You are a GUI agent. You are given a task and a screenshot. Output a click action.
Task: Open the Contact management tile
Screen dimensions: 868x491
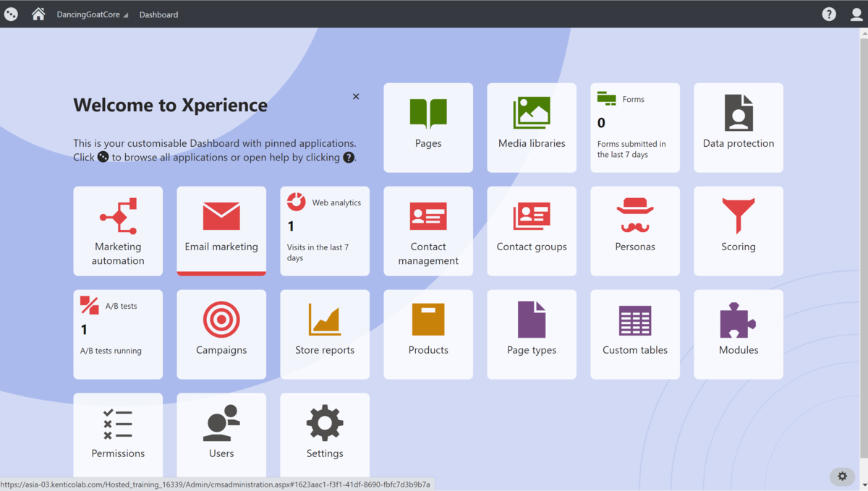(428, 231)
